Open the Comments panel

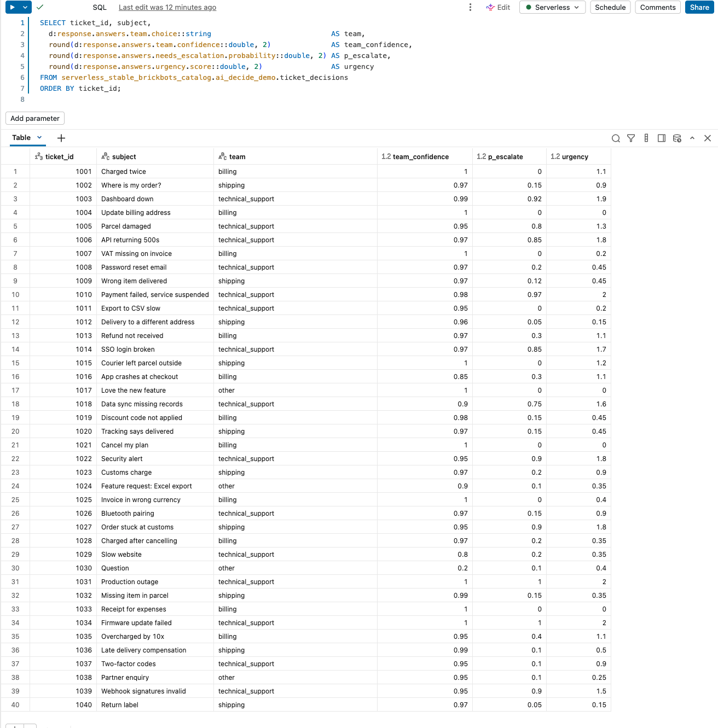coord(658,7)
